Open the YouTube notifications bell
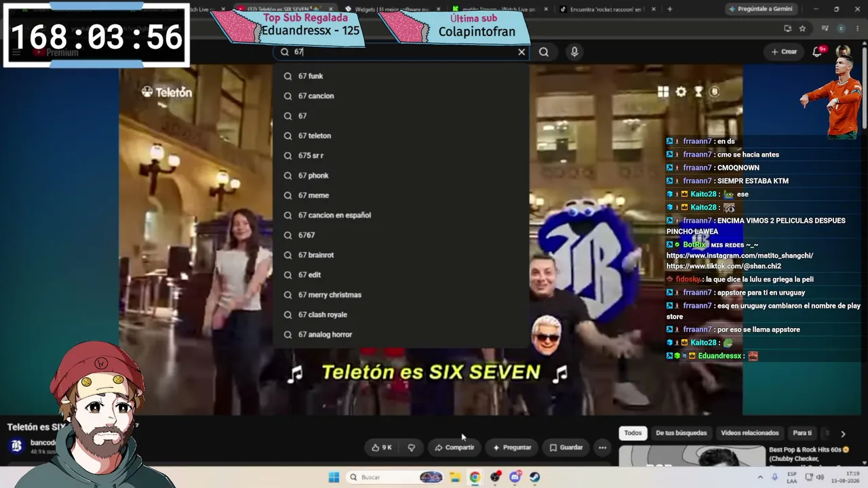The height and width of the screenshot is (488, 868). [x=818, y=52]
